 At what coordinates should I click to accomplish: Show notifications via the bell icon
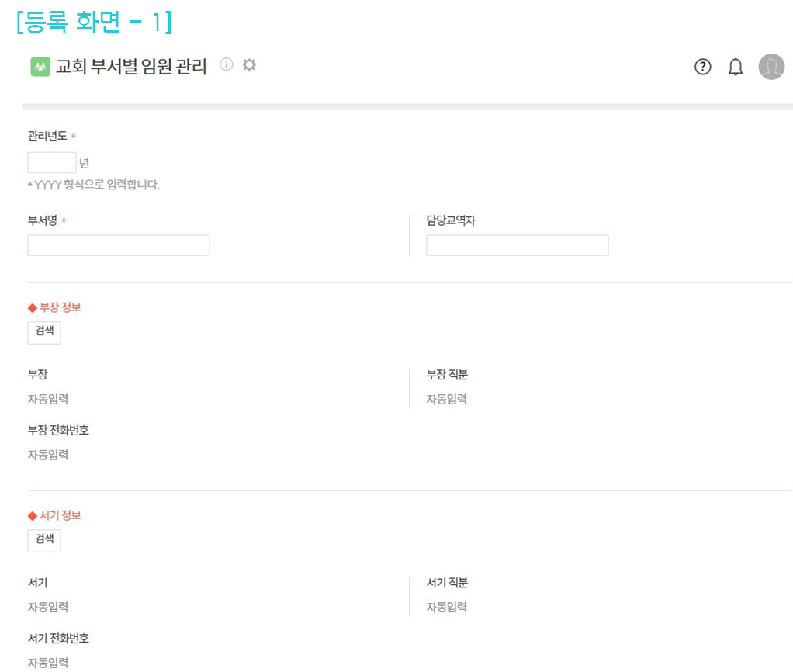point(735,68)
